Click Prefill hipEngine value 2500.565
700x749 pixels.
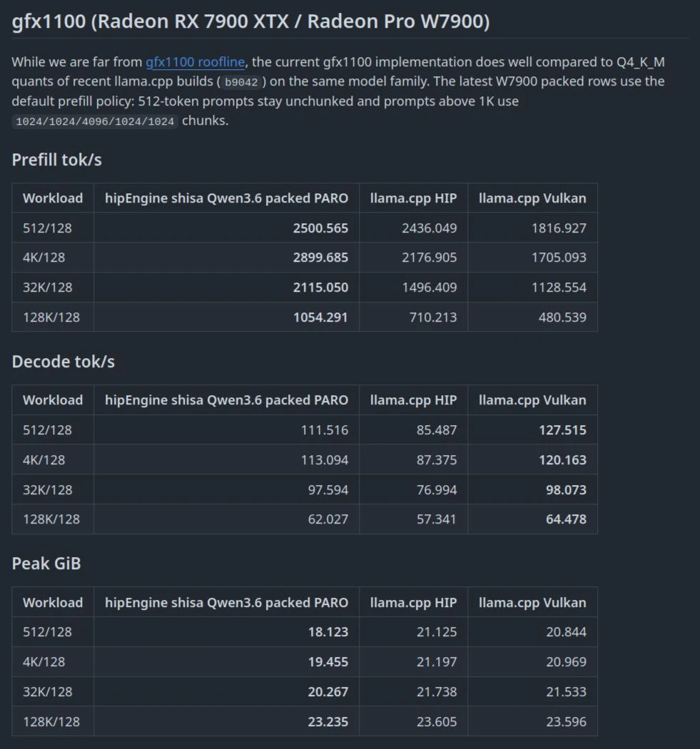coord(320,228)
